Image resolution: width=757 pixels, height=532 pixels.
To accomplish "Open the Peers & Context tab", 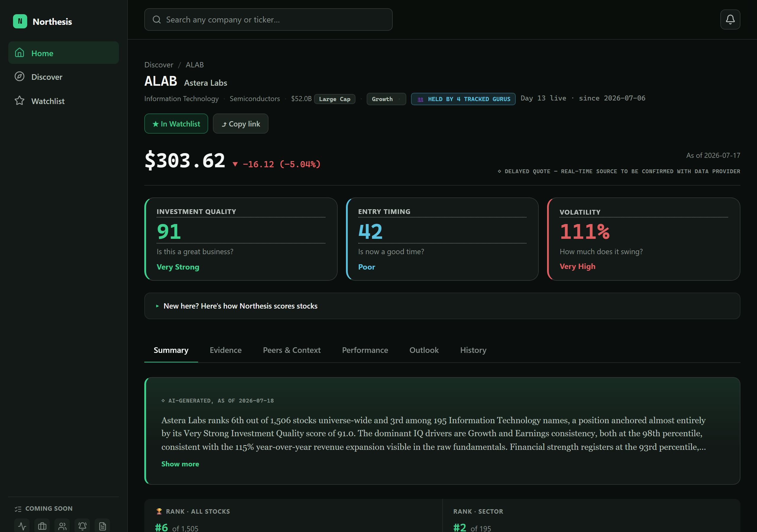I will pyautogui.click(x=292, y=351).
